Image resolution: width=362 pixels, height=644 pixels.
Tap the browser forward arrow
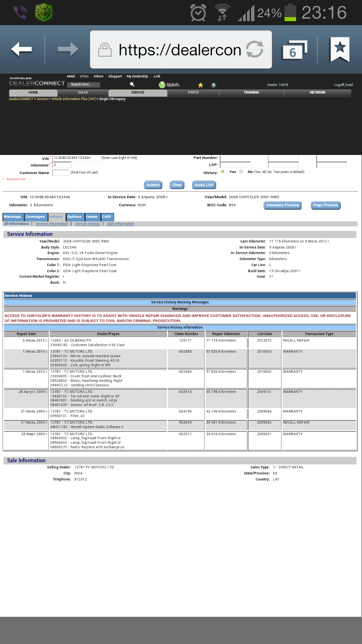(x=68, y=49)
